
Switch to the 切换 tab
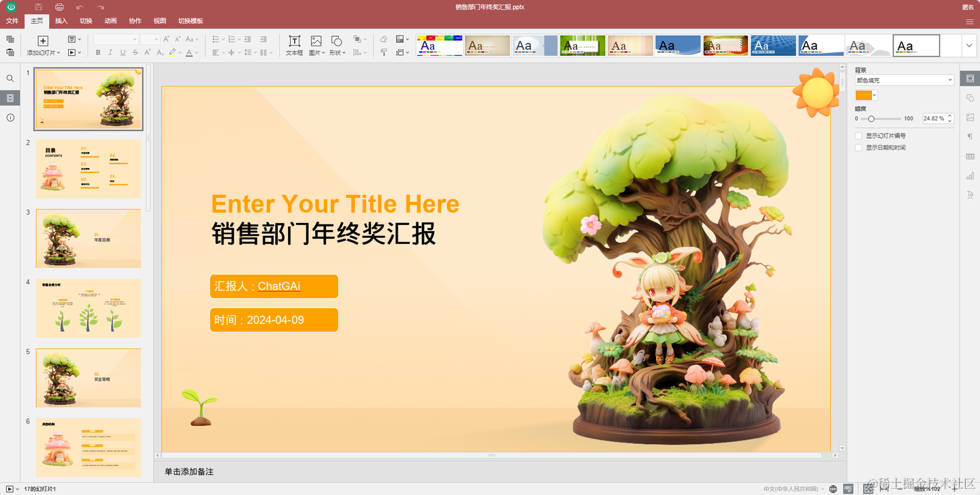click(x=86, y=21)
